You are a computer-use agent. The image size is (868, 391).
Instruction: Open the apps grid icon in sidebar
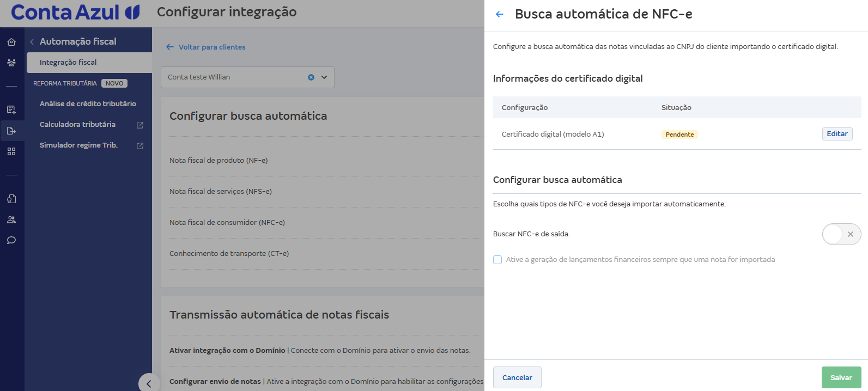pos(11,151)
